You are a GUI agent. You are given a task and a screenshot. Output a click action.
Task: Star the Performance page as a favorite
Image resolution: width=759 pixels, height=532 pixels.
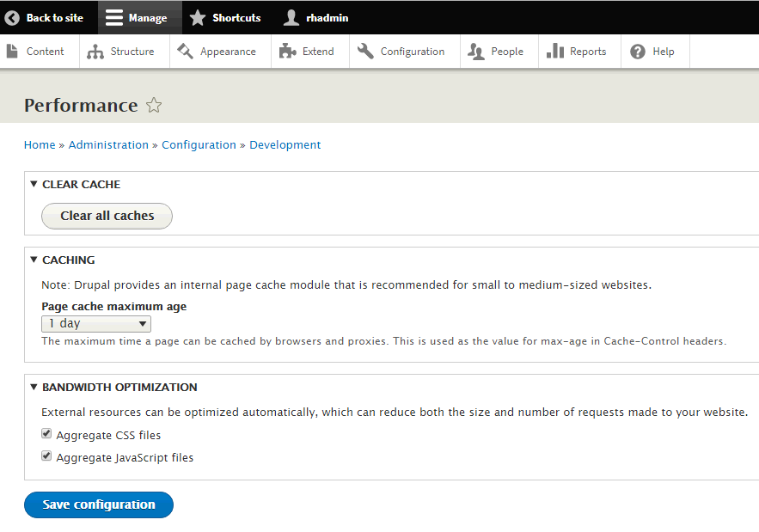pyautogui.click(x=153, y=106)
